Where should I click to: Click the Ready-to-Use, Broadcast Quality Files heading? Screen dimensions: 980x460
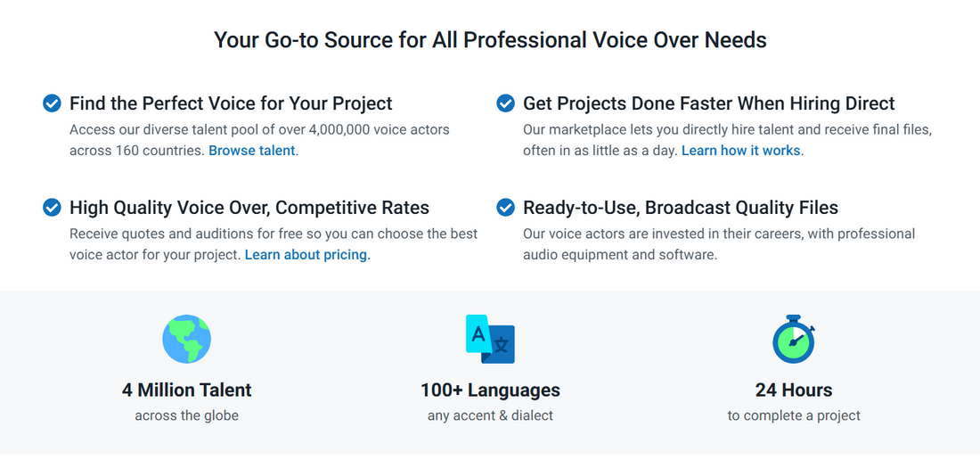click(x=680, y=208)
